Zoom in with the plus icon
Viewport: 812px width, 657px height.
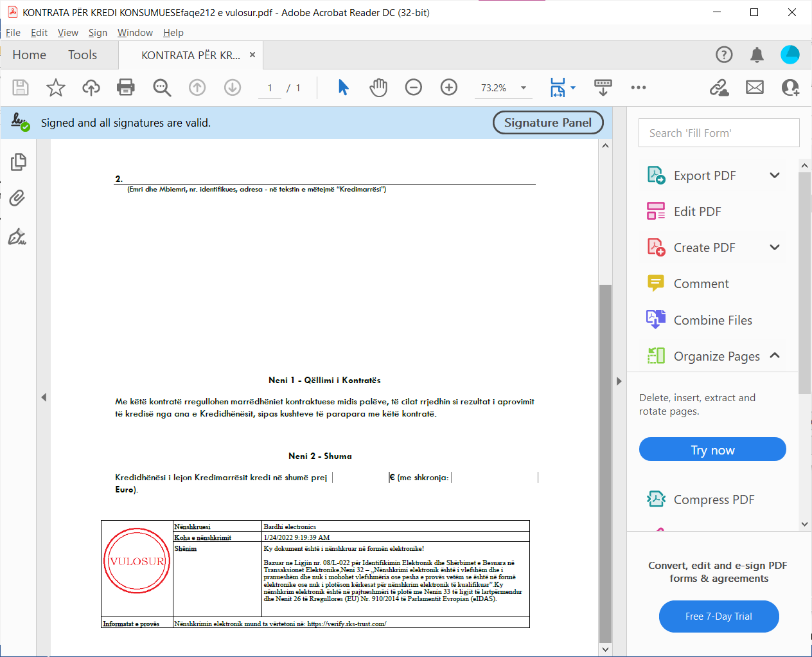click(449, 87)
